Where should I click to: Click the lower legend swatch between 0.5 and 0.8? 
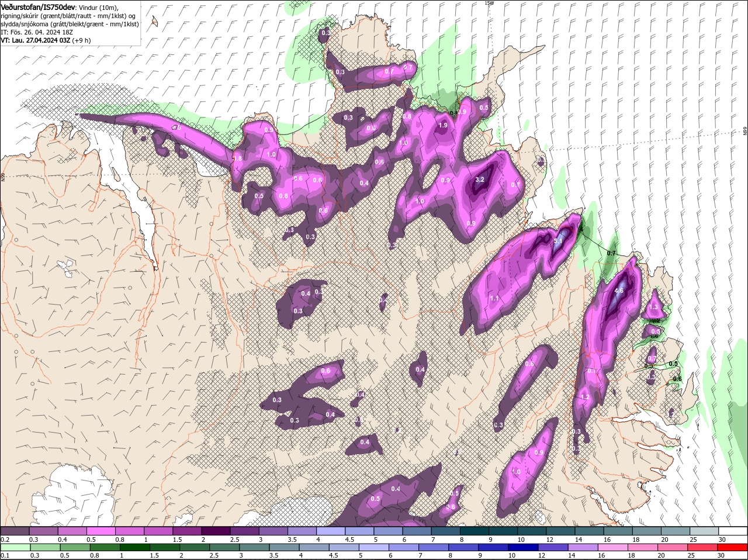pos(75,547)
